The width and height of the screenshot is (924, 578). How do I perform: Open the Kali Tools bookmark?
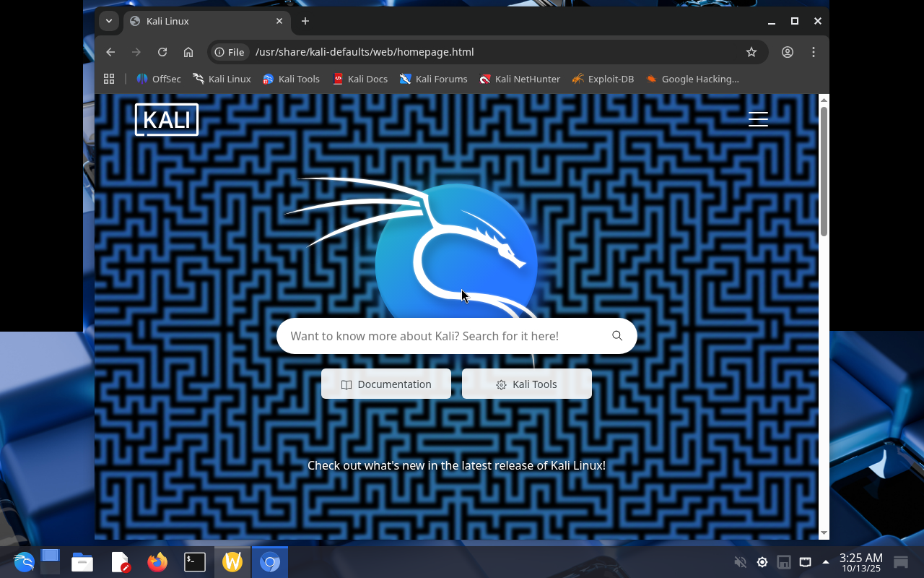[291, 79]
